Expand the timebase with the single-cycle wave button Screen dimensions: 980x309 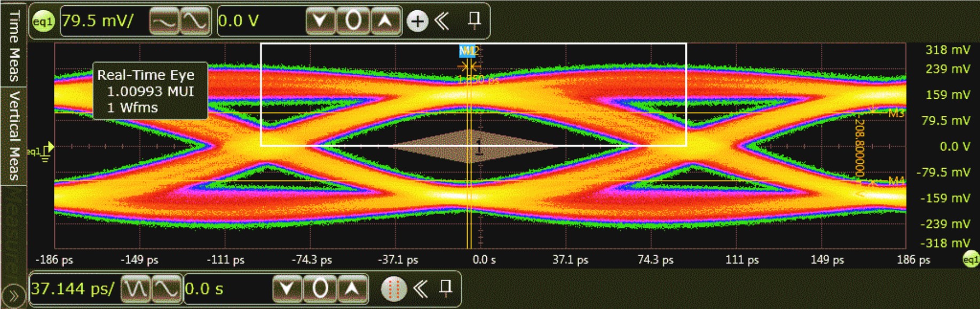(167, 289)
